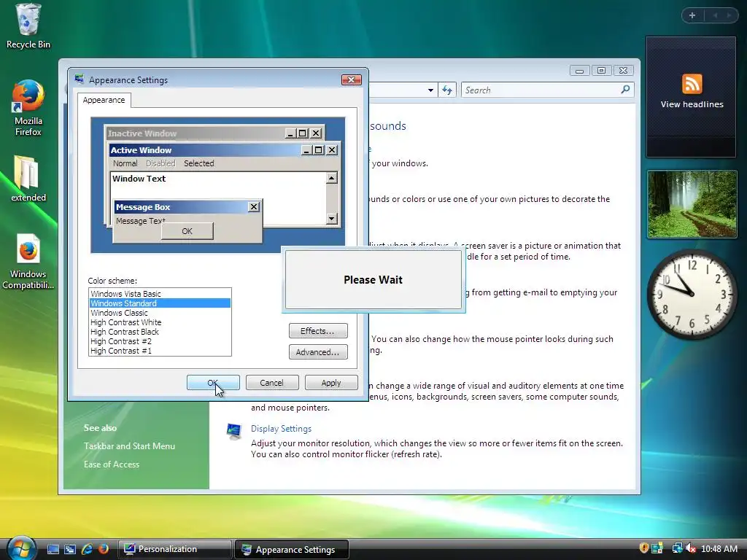Screen dimensions: 747x560
Task: Click Normal in the preview menu bar
Action: [125, 163]
